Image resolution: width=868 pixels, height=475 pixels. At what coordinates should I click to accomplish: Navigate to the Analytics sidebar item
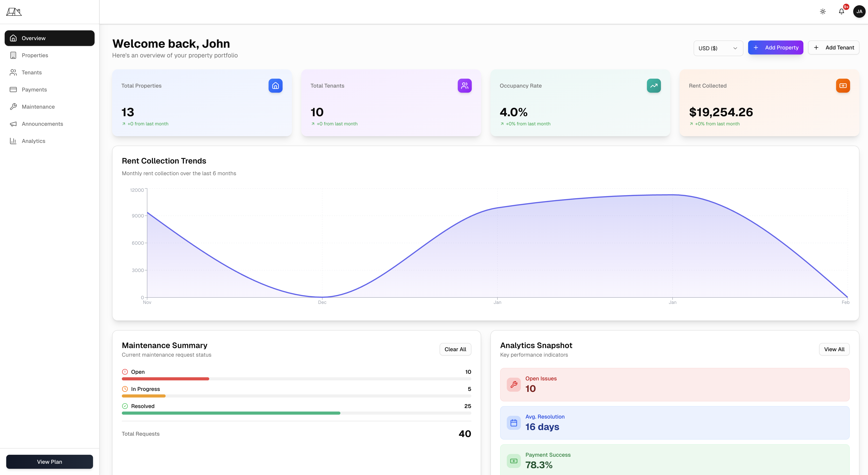pos(33,141)
